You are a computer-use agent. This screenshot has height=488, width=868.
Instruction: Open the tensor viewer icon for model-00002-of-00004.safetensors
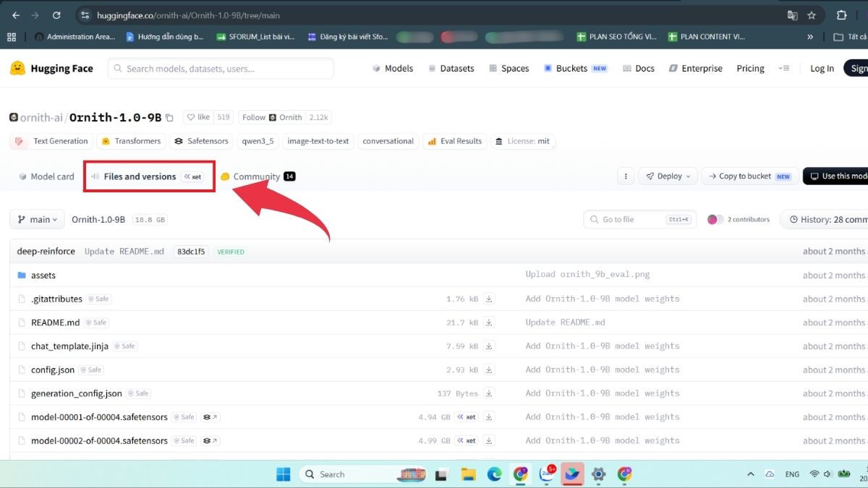tap(210, 440)
